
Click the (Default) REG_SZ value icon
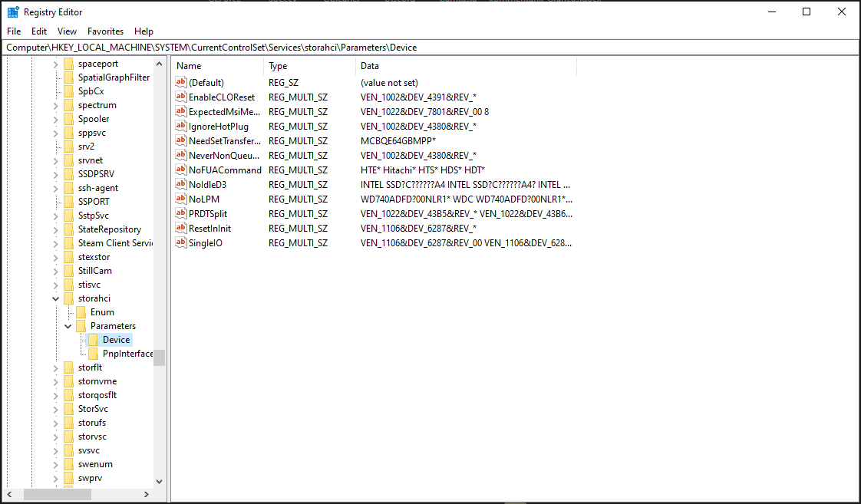click(x=181, y=82)
